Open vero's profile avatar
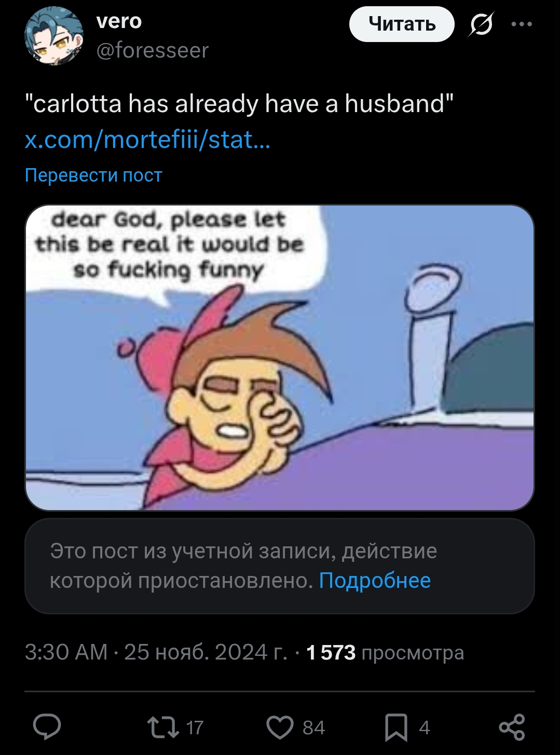The image size is (560, 755). pyautogui.click(x=54, y=36)
